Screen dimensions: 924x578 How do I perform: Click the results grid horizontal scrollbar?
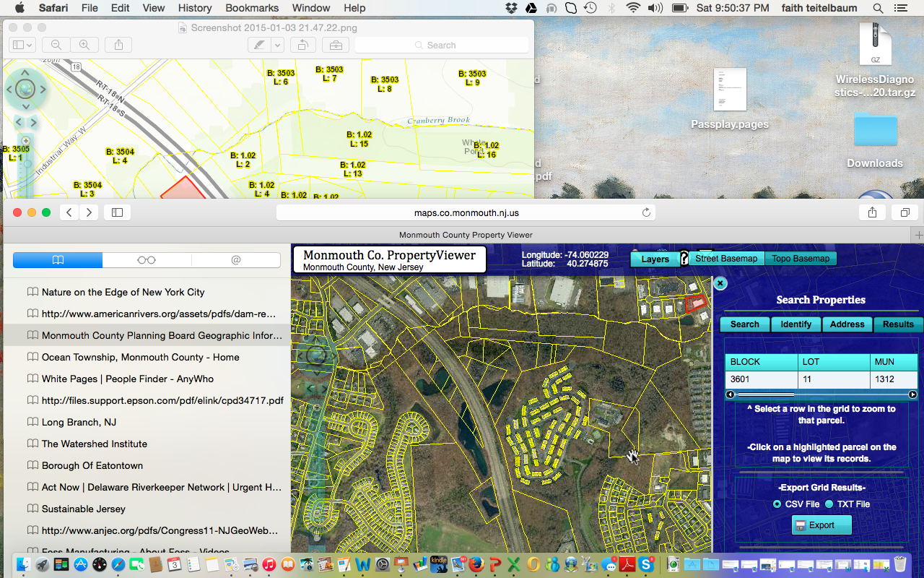click(x=765, y=394)
